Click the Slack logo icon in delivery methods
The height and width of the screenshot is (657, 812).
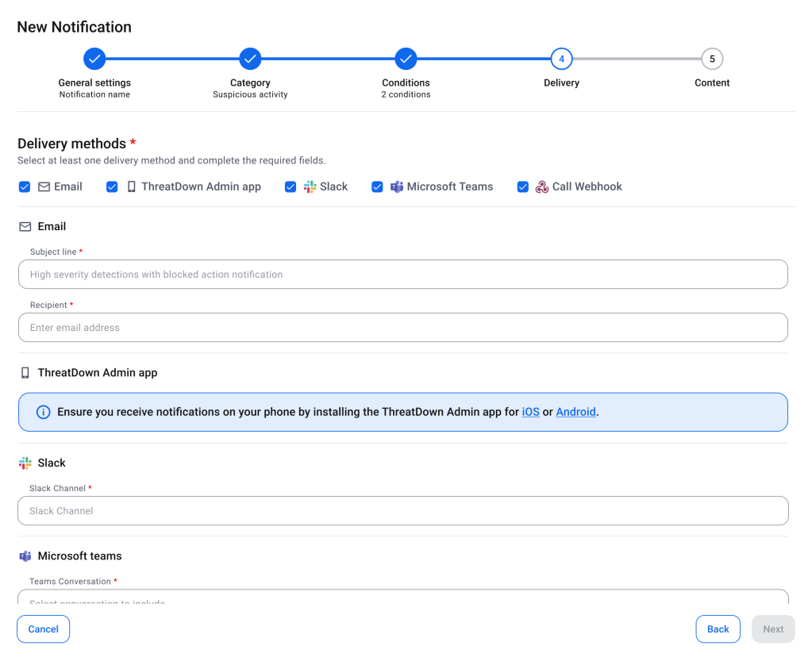tap(310, 186)
